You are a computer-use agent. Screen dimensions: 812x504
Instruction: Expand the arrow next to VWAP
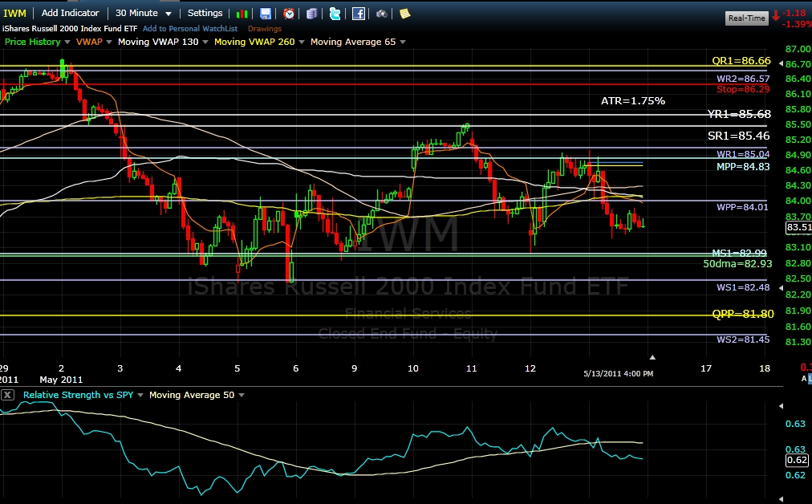109,42
